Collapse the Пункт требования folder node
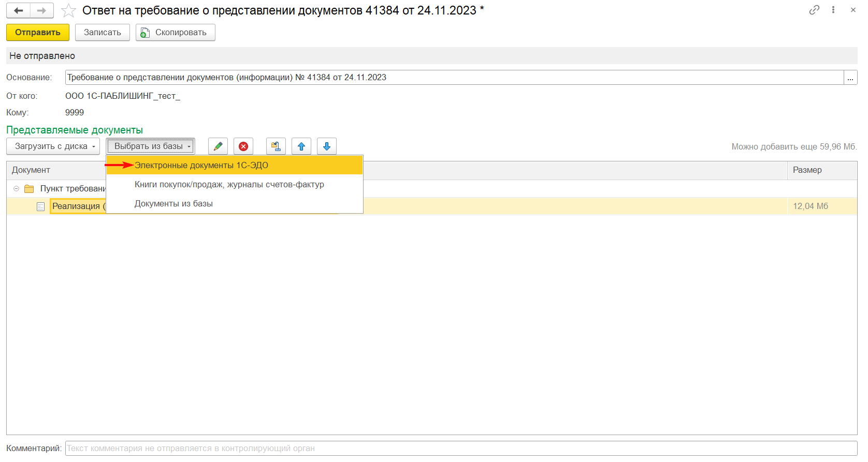The image size is (868, 462). 16,189
